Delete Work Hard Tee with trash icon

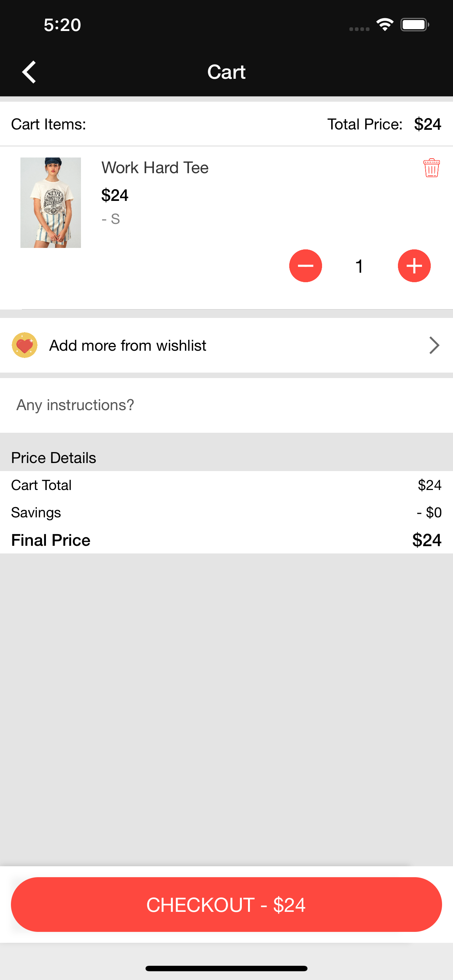pyautogui.click(x=431, y=168)
